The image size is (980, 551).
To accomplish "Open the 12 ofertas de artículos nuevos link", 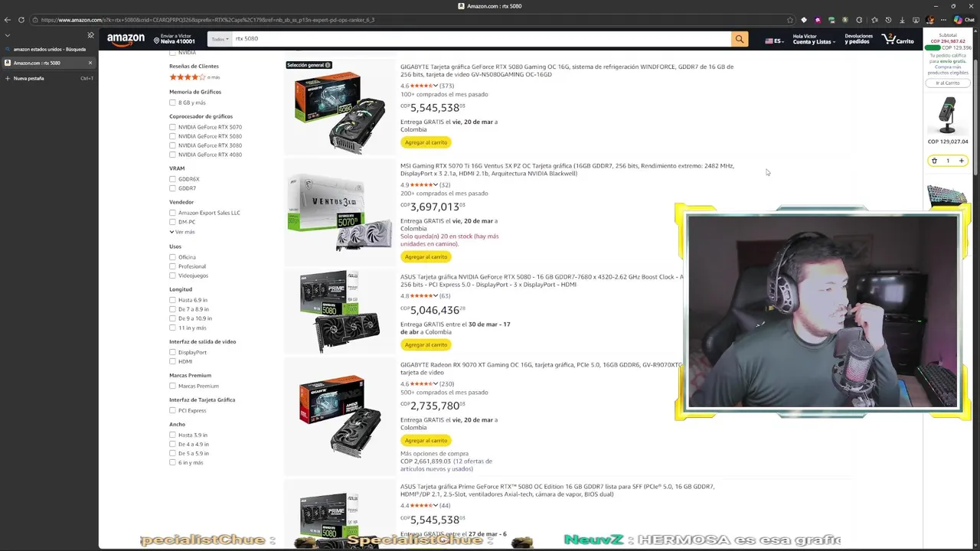I will [446, 465].
